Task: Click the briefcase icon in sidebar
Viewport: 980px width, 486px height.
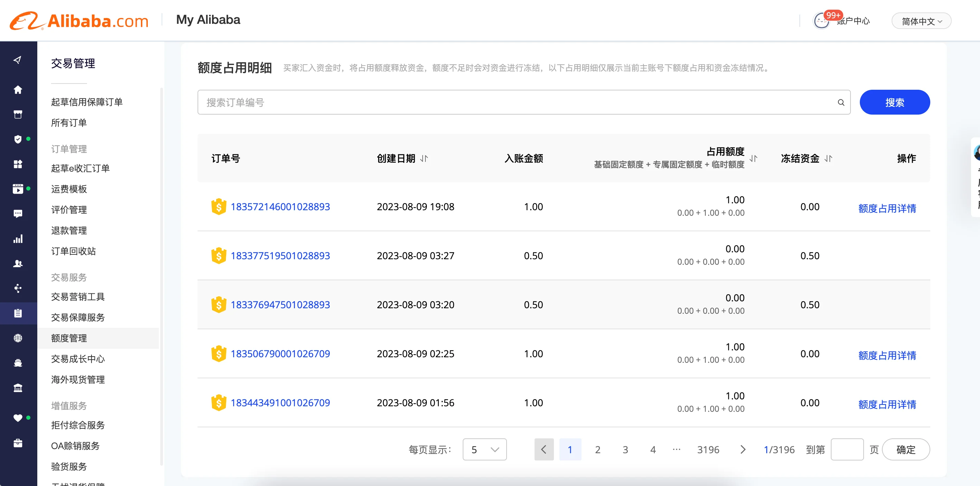Action: point(18,443)
